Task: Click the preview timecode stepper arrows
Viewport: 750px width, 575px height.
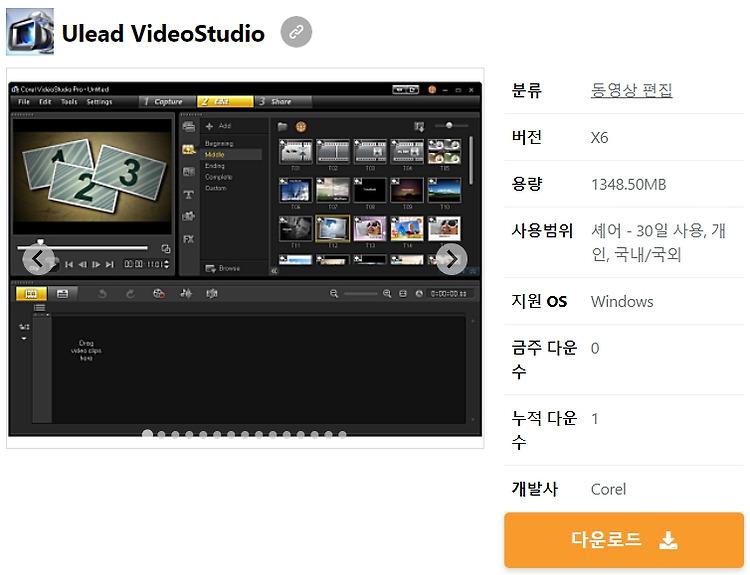Action: click(166, 264)
